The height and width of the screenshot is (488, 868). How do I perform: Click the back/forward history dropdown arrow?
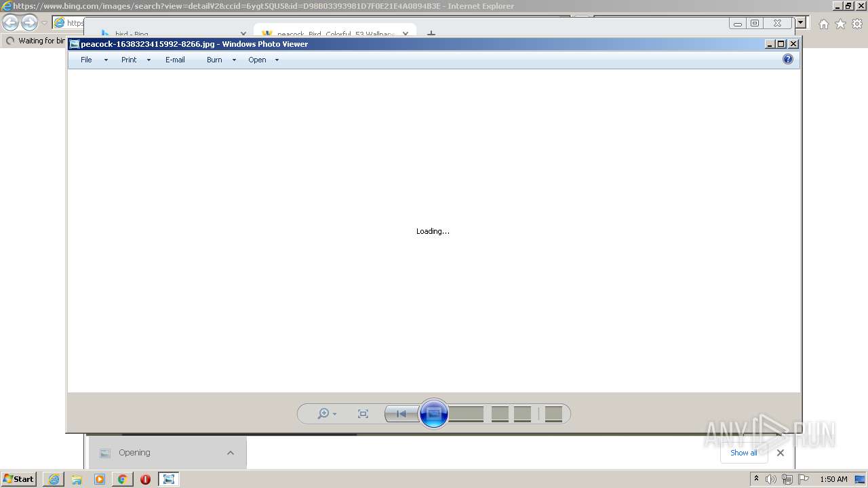click(45, 23)
